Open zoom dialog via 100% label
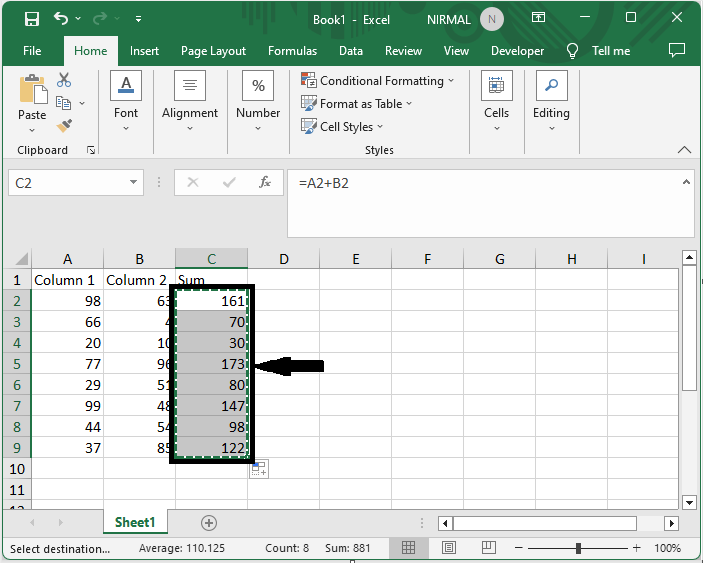Viewport: 703px width, 563px height. [668, 548]
